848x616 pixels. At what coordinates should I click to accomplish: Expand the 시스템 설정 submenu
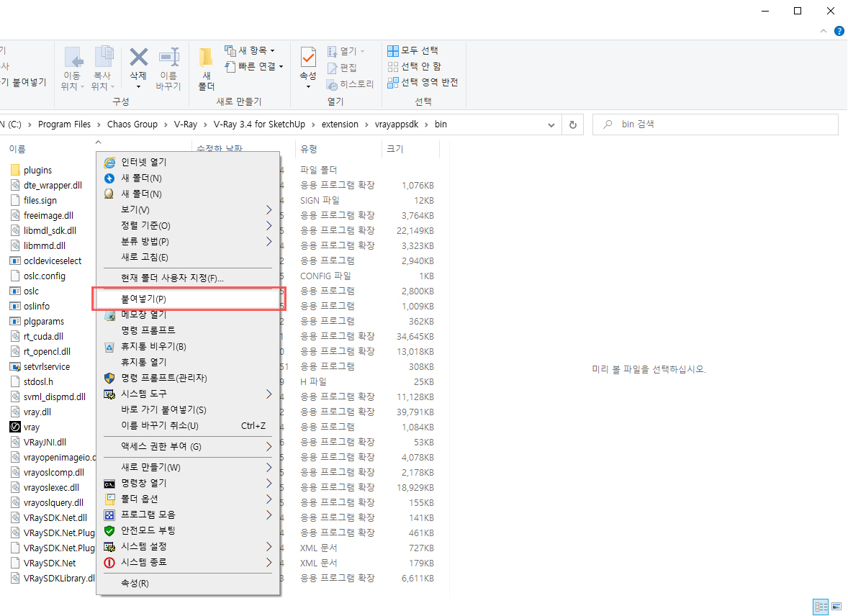[x=188, y=547]
